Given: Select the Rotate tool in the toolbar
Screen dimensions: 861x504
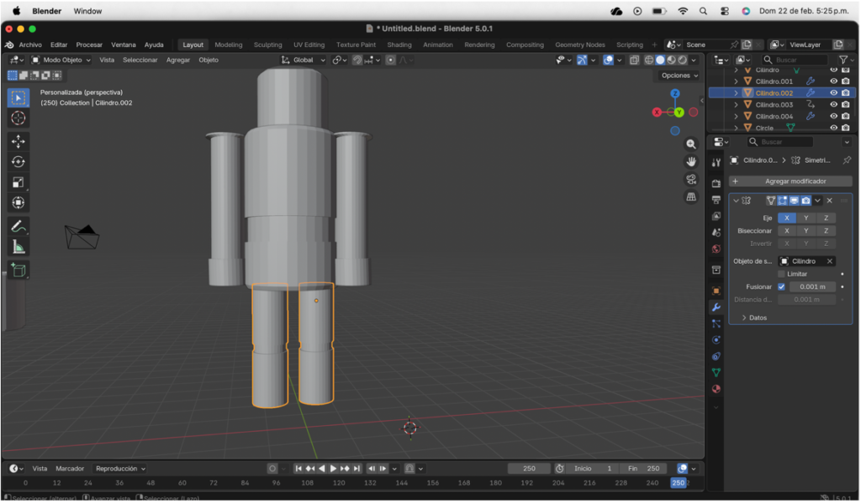Looking at the screenshot, I should point(18,162).
